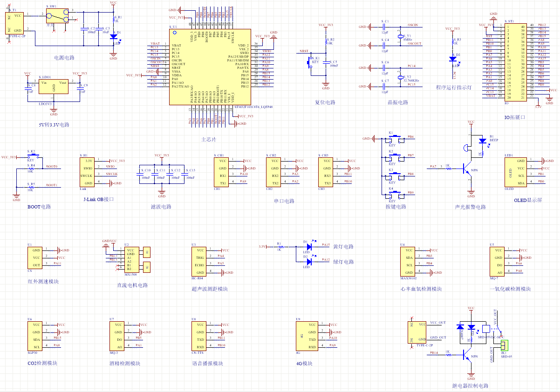The image size is (560, 392).
Task: Select the J-Link OB接口 label text
Action: (98, 199)
